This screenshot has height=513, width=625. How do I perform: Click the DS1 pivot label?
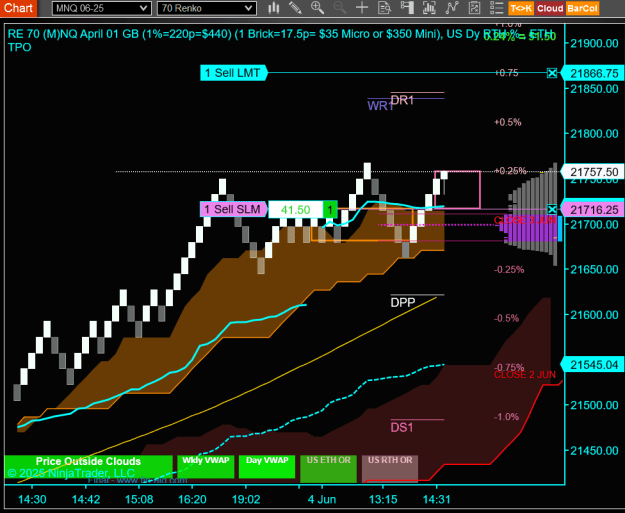402,428
